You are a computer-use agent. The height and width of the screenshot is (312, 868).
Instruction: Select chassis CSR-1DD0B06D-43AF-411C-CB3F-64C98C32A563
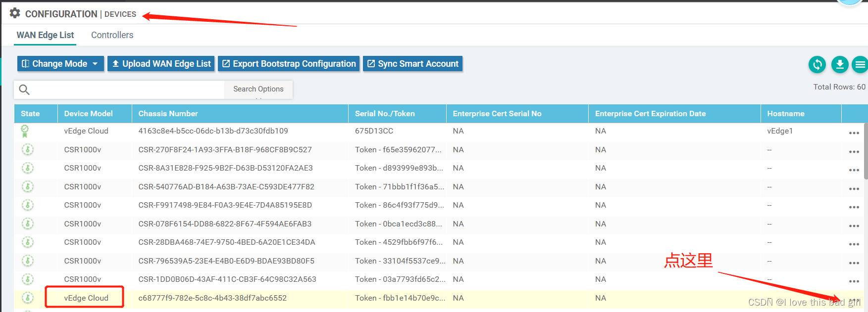227,279
